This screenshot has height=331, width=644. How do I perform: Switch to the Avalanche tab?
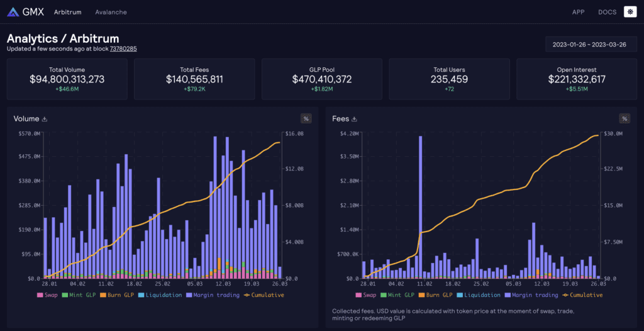pos(111,12)
